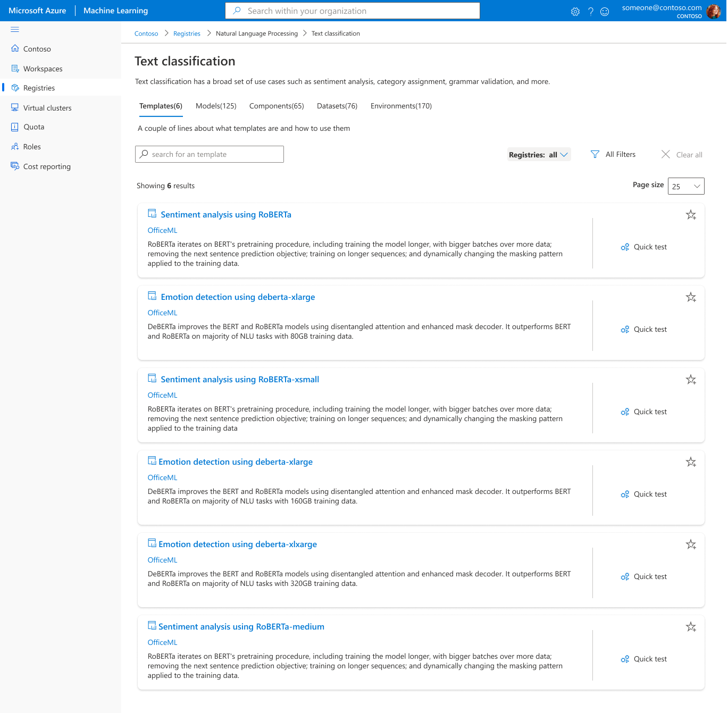Click the Showing 6 results text
This screenshot has width=728, height=713.
166,186
